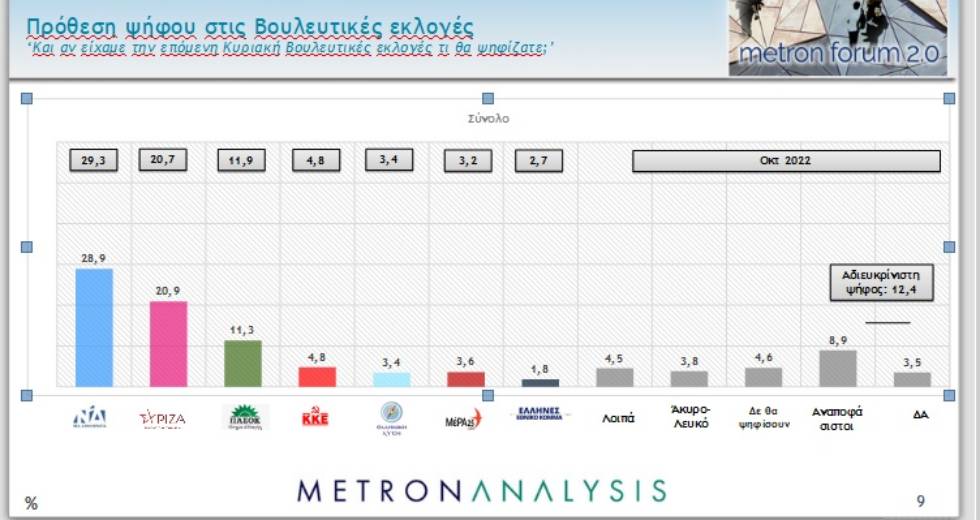Select the gray Άκυρο-Λευκό bar

[x=689, y=379]
